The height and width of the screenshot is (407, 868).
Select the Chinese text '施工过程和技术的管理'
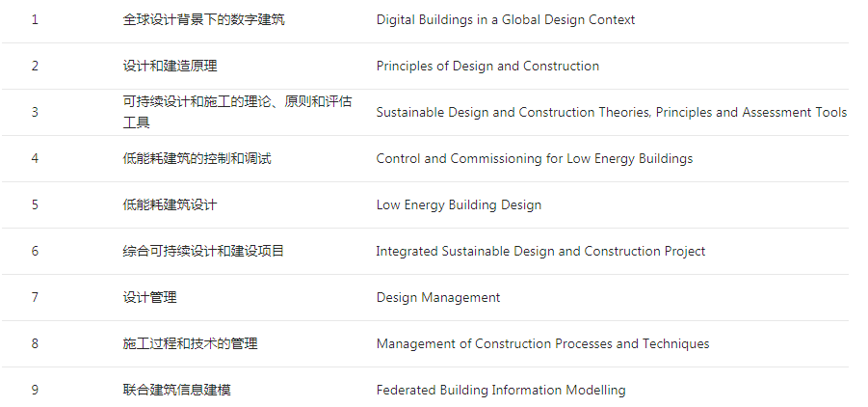point(190,344)
